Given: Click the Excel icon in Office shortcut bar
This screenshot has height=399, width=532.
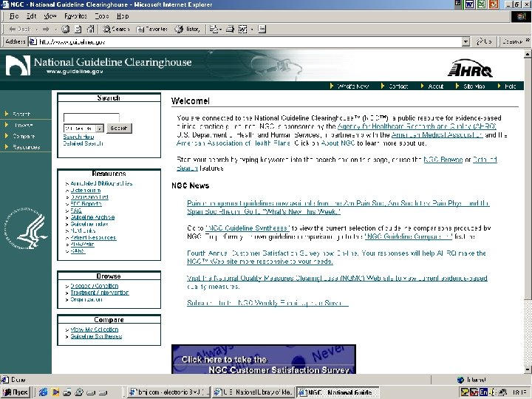Looking at the screenshot, I should pos(482,4).
